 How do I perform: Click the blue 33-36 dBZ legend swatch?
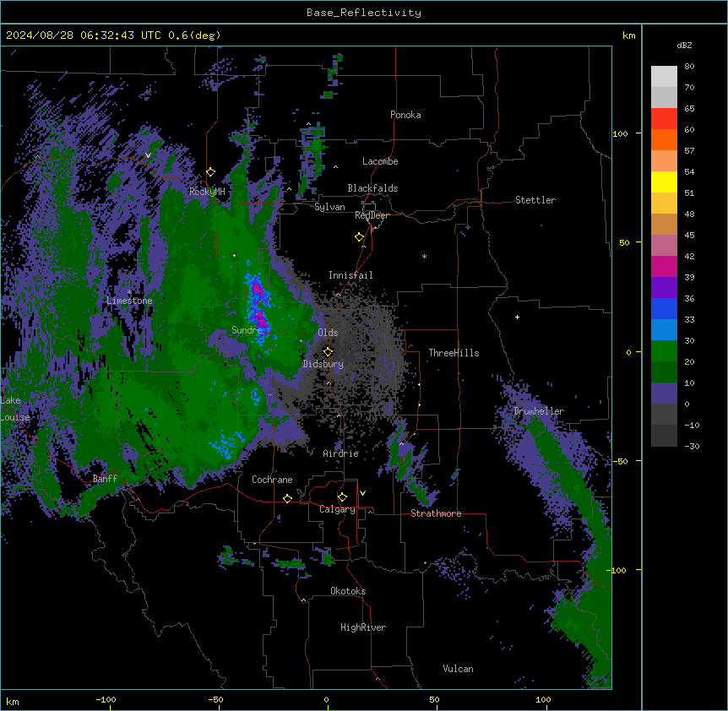point(664,308)
